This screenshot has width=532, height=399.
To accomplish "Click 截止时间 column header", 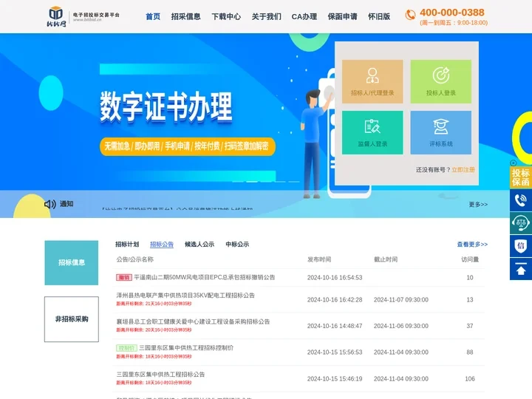I will click(386, 259).
